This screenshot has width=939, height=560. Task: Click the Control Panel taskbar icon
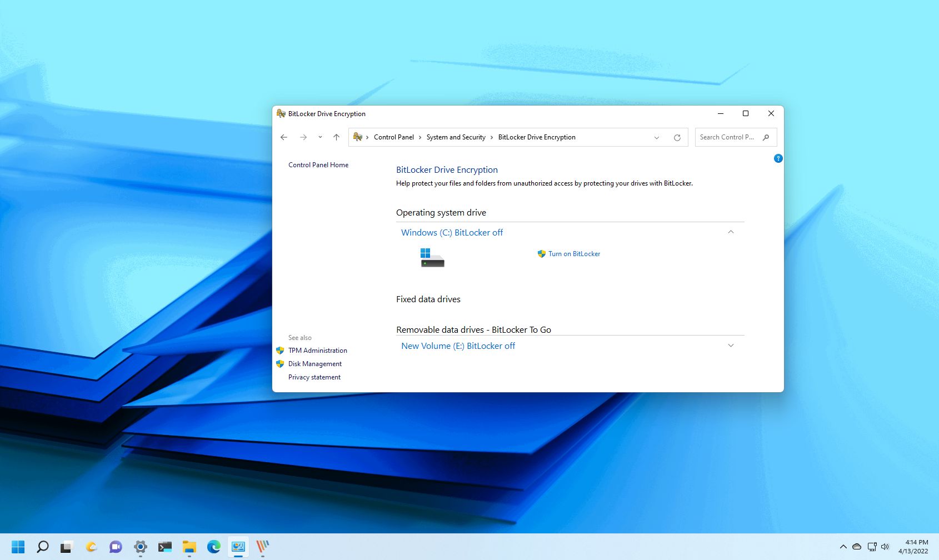[238, 547]
